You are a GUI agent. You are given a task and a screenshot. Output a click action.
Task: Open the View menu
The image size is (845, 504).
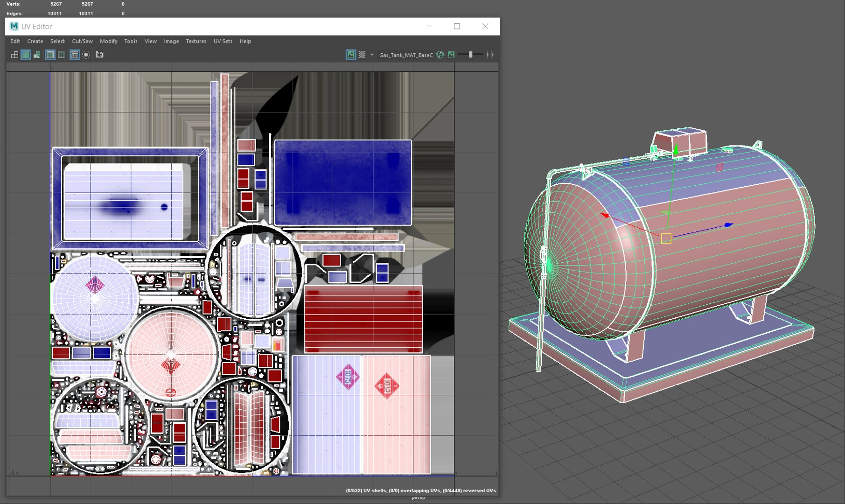pyautogui.click(x=151, y=41)
